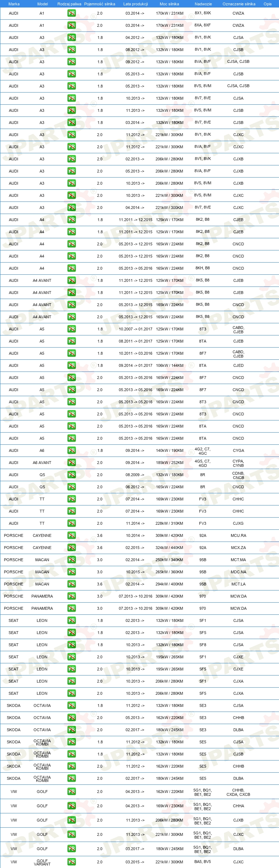Click the Nadwozie column header
The width and height of the screenshot is (279, 868).
(x=203, y=4)
